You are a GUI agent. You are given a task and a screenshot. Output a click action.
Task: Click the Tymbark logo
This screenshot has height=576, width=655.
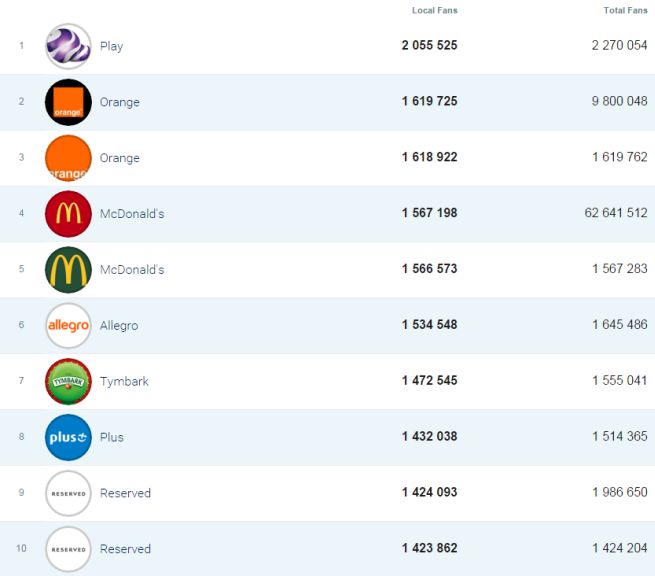click(x=68, y=381)
